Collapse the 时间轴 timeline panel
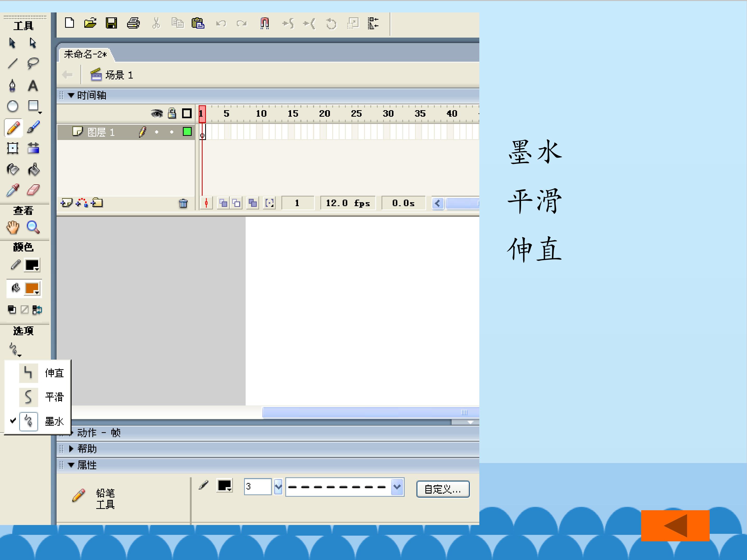Screen dimensions: 747x560 point(71,95)
